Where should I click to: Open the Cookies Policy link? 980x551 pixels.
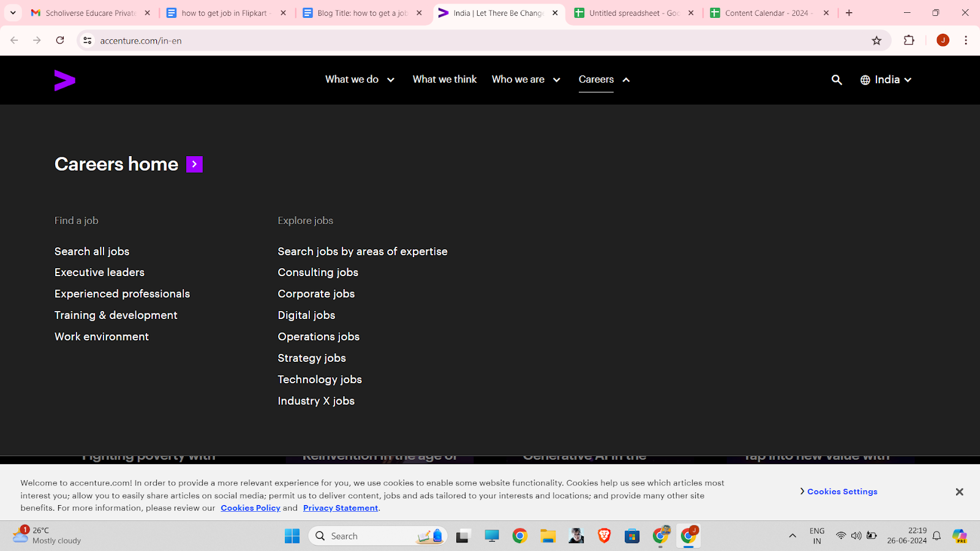[x=251, y=508]
